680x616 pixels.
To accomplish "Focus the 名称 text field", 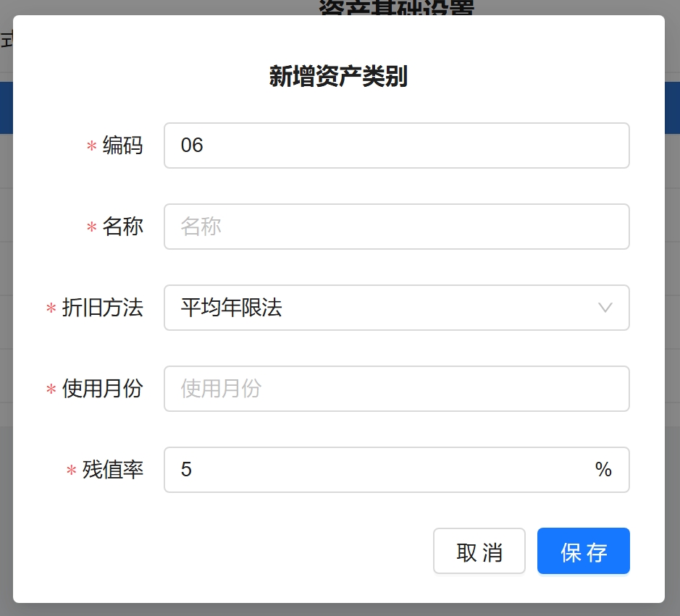I will pyautogui.click(x=396, y=227).
